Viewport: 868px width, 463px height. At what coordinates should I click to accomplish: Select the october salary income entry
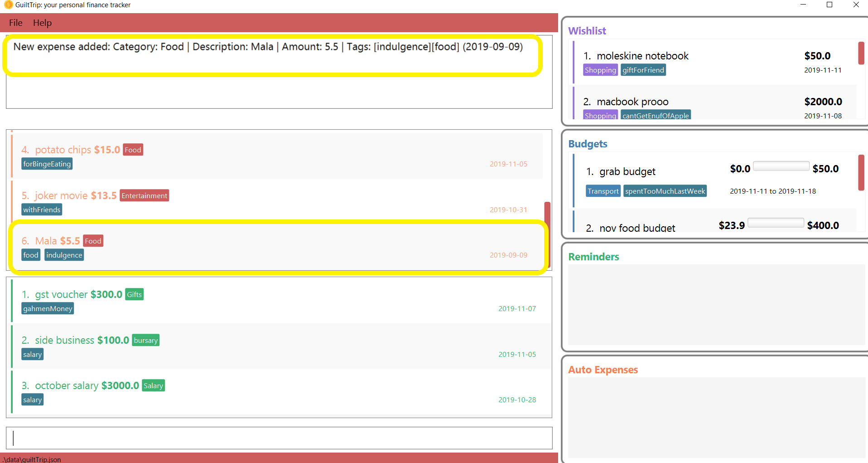point(281,392)
